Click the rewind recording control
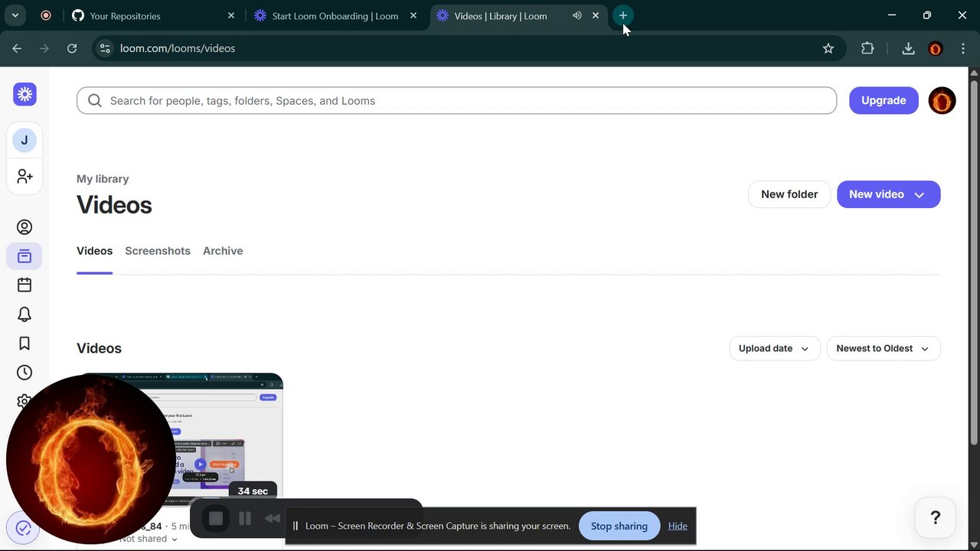980x551 pixels. coord(272,519)
